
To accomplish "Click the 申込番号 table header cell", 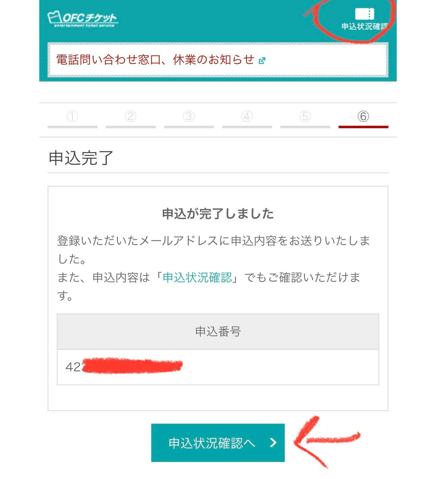I will point(218,332).
